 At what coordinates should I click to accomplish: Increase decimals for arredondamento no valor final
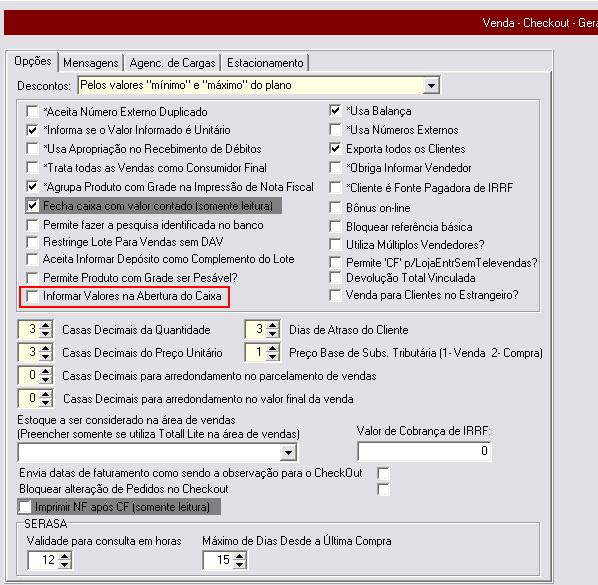pyautogui.click(x=46, y=394)
